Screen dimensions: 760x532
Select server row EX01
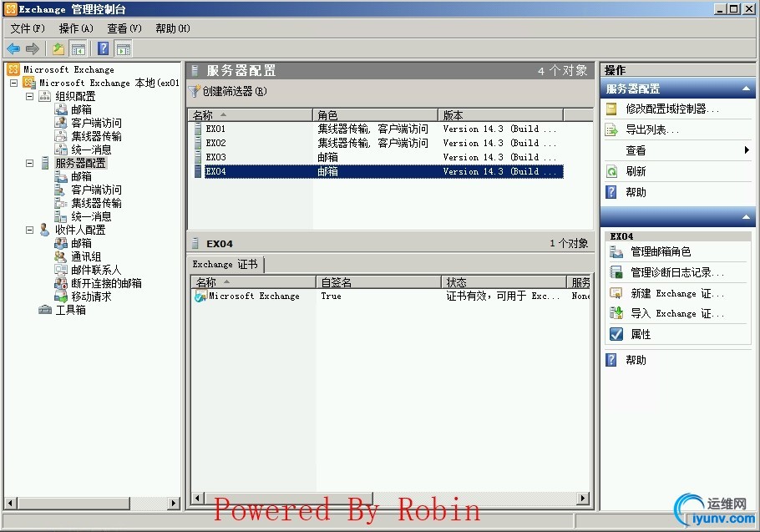pos(378,129)
